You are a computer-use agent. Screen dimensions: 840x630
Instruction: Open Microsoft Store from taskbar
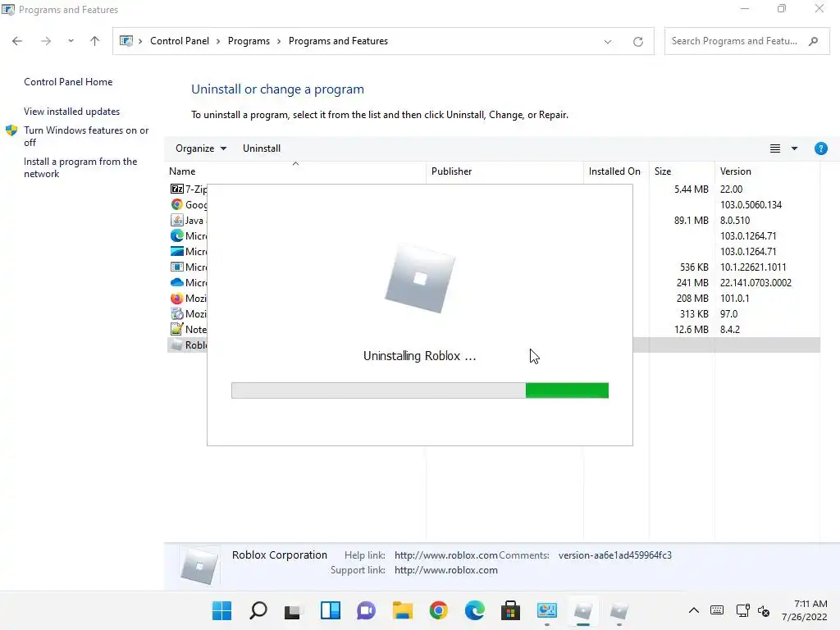510,610
